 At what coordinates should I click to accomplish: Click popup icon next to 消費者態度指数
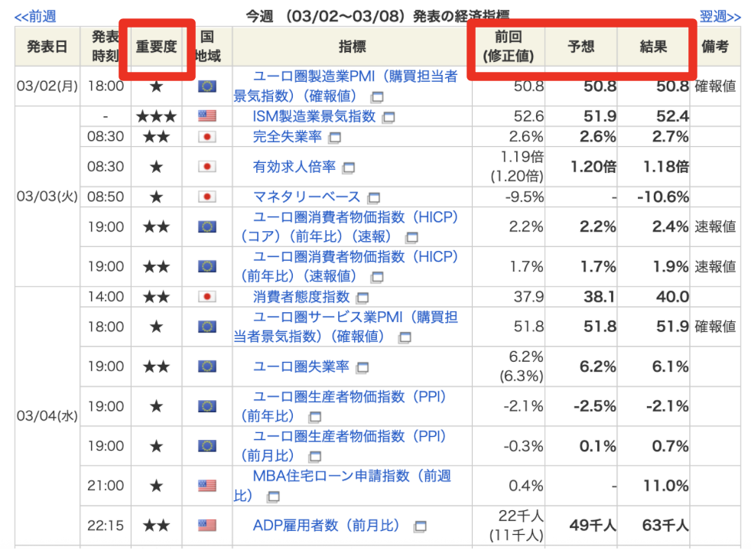362,298
